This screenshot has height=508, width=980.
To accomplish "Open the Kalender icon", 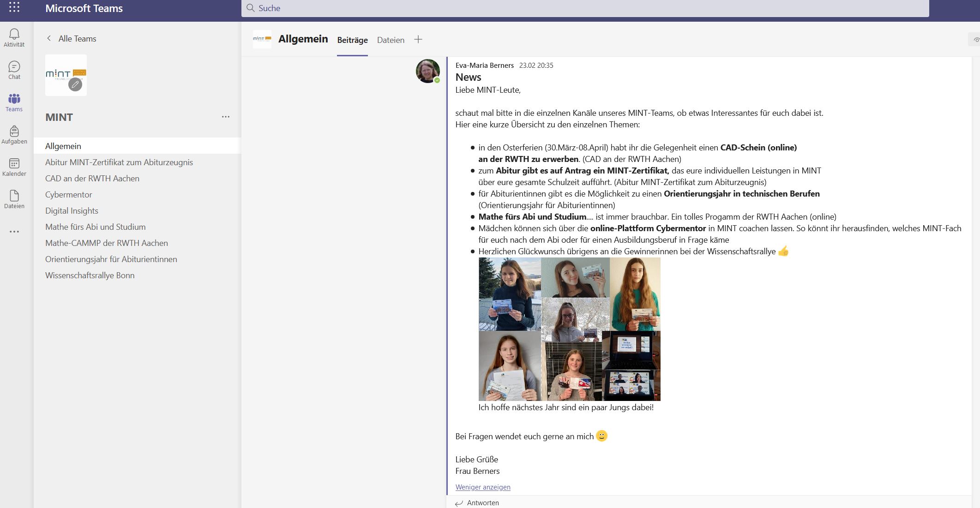I will click(14, 167).
